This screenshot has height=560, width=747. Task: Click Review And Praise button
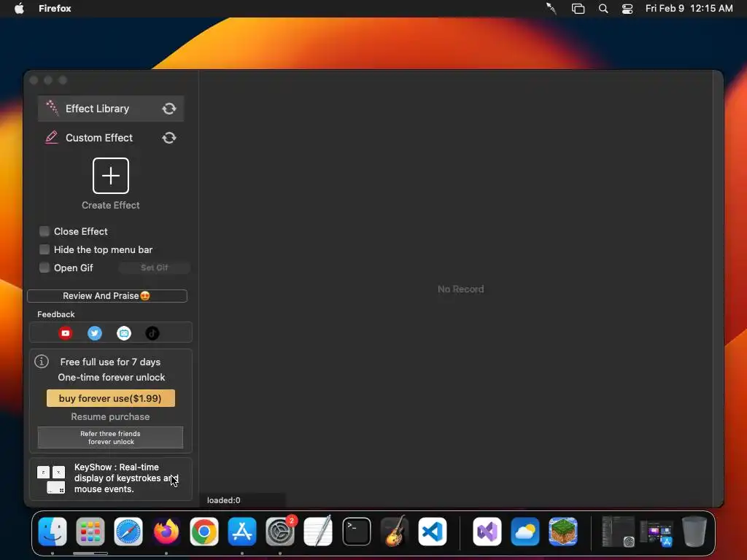[x=107, y=296]
